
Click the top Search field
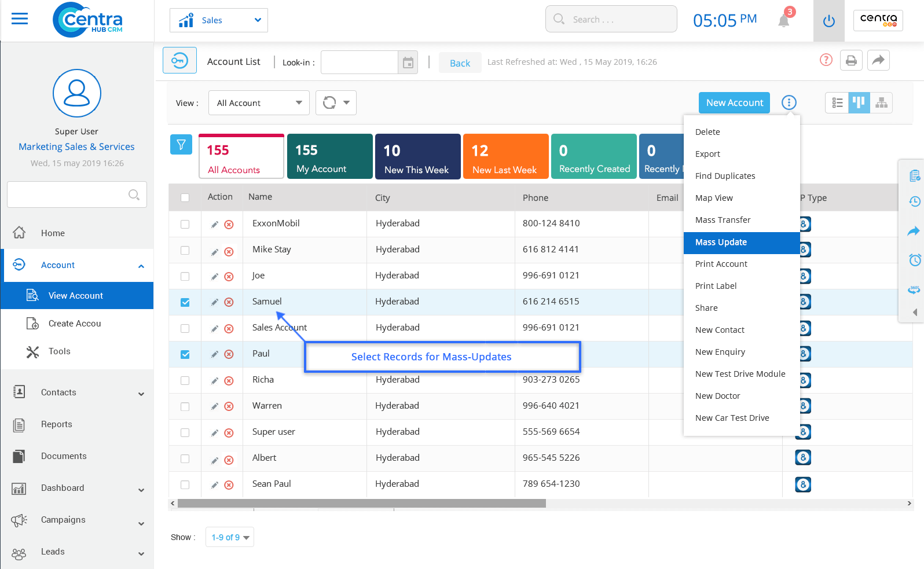click(611, 19)
